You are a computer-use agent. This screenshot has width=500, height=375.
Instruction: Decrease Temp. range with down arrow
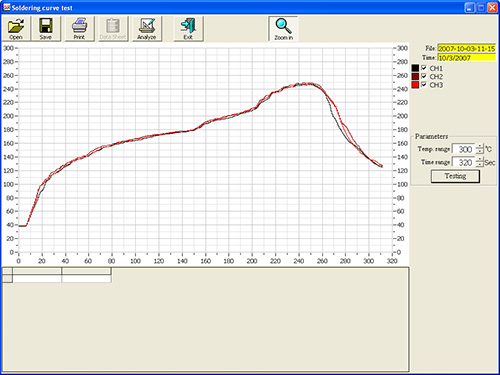[x=480, y=152]
